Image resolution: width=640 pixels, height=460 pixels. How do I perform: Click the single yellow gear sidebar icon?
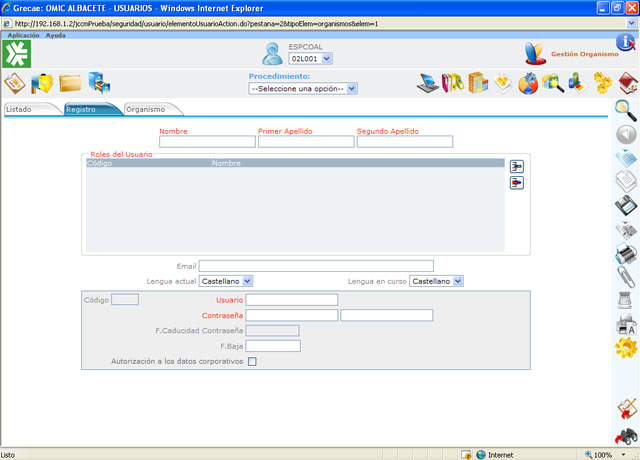tap(626, 348)
